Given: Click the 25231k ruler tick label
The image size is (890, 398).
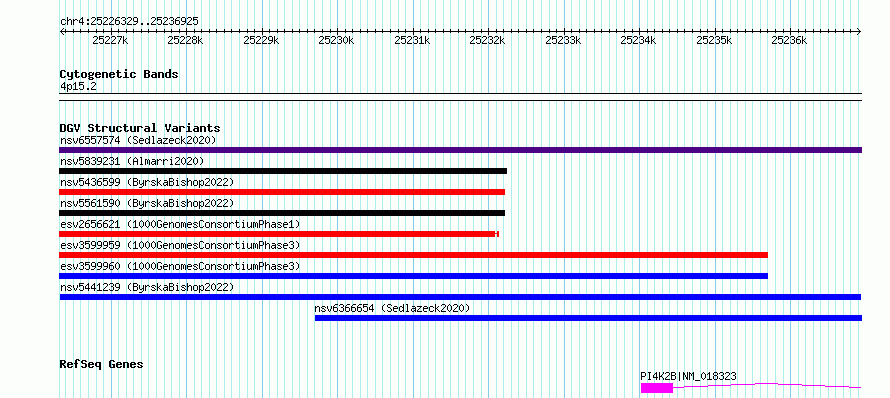Looking at the screenshot, I should point(412,40).
